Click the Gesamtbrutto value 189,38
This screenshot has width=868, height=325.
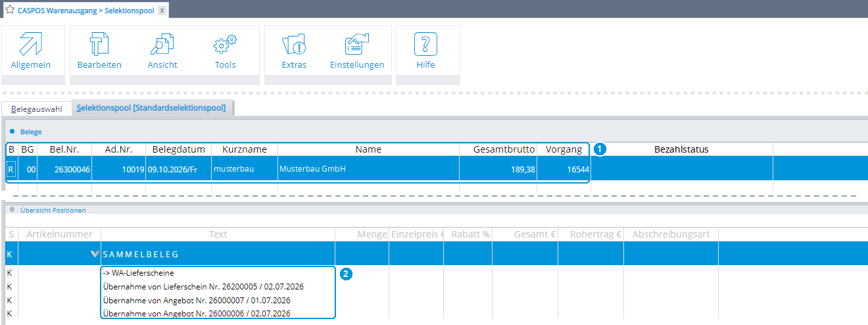pos(498,169)
